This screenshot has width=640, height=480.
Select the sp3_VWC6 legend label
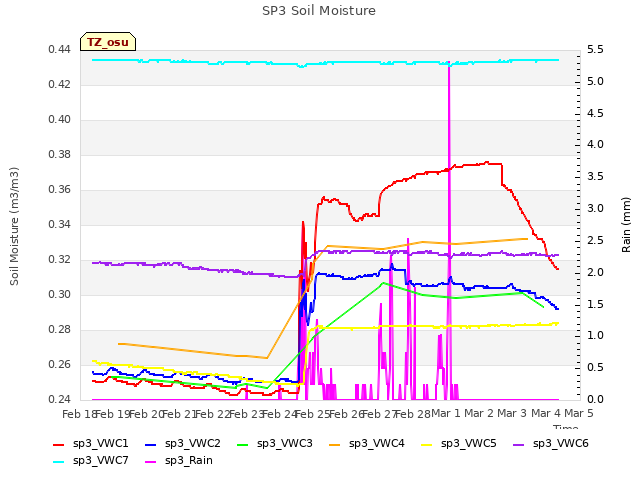tap(560, 444)
